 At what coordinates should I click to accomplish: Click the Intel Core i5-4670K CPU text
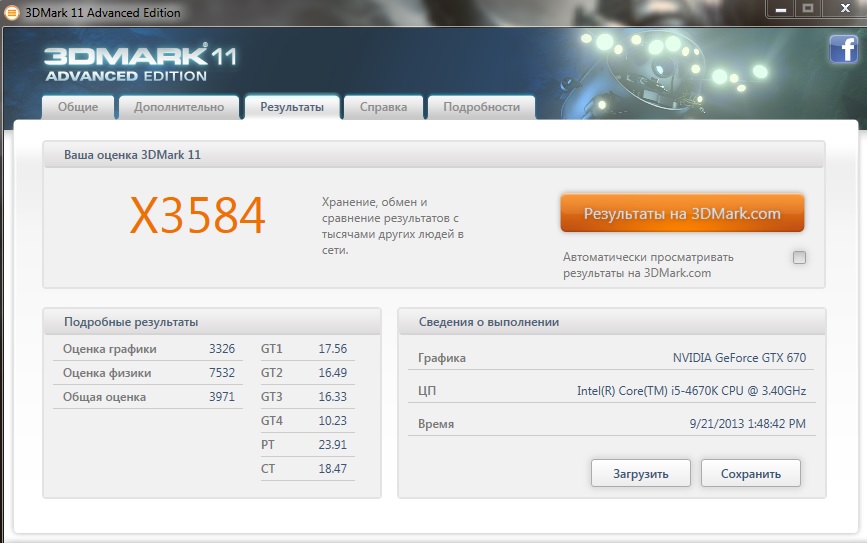691,391
